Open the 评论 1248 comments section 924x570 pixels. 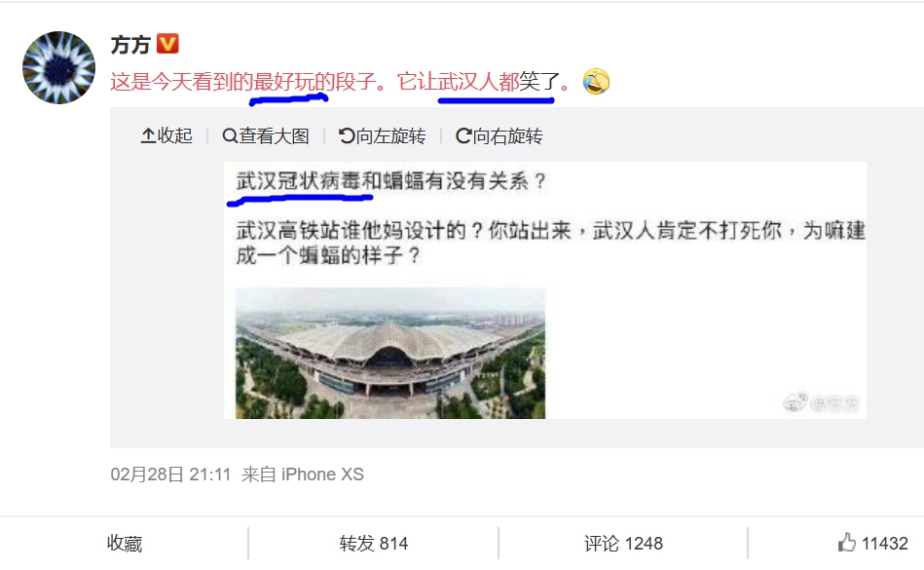[x=623, y=544]
